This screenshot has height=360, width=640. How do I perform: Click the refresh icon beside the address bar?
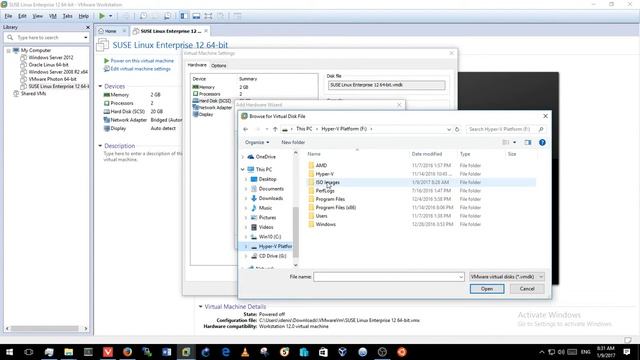tap(457, 129)
